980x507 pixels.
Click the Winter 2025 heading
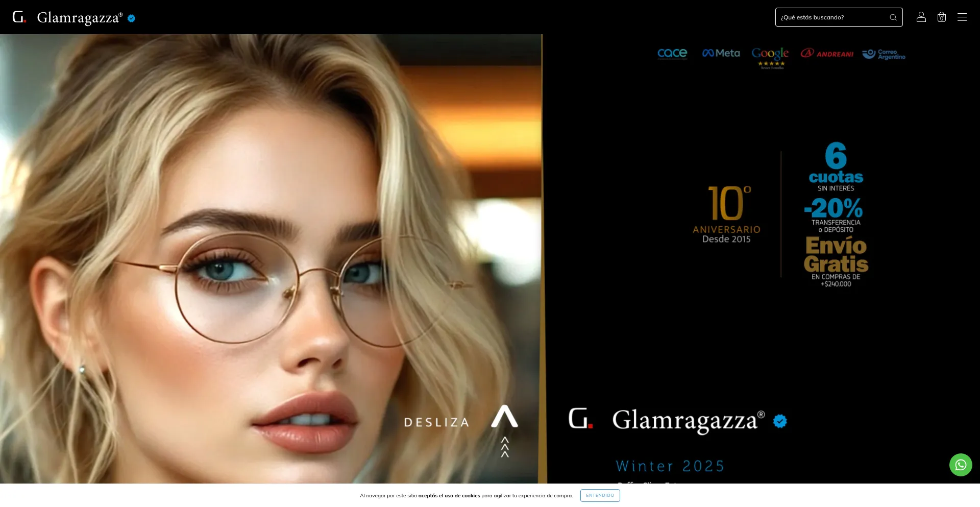pyautogui.click(x=670, y=466)
